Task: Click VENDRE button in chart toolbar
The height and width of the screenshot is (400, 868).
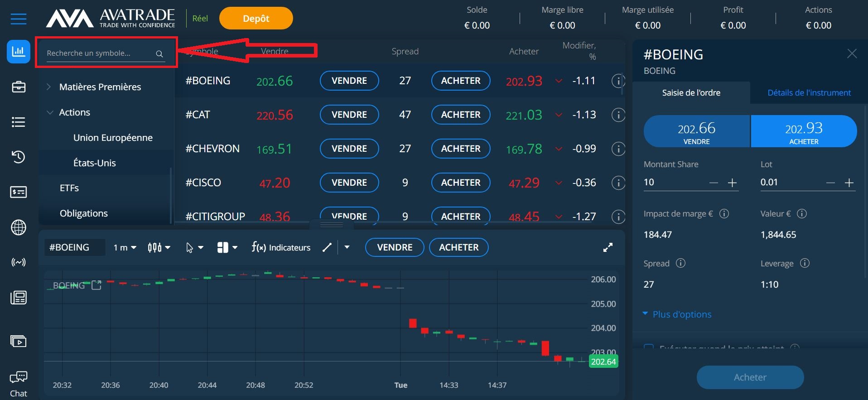Action: tap(395, 247)
